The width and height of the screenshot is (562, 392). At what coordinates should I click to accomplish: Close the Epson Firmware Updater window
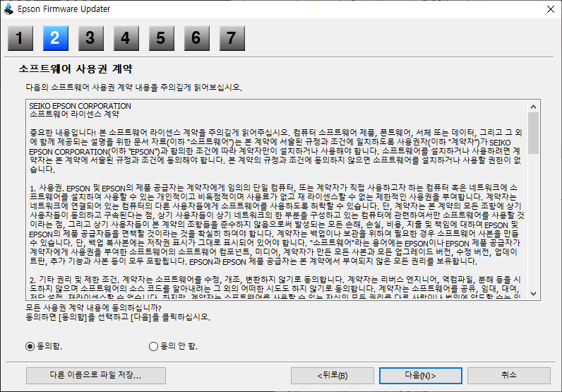pos(551,9)
